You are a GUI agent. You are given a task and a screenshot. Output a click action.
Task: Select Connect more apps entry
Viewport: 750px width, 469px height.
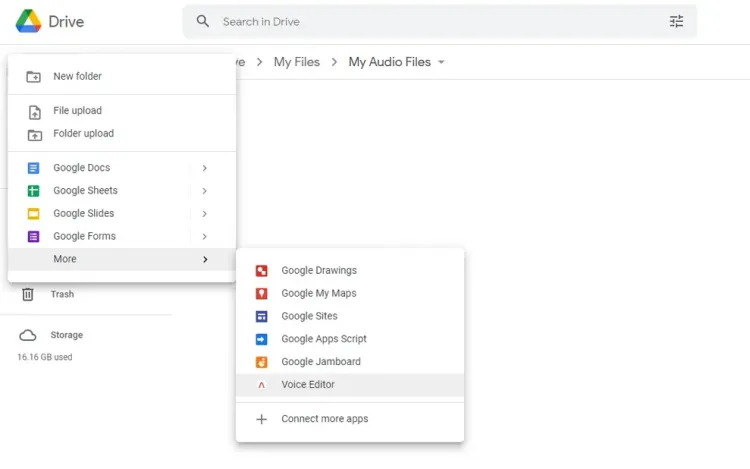click(350, 419)
